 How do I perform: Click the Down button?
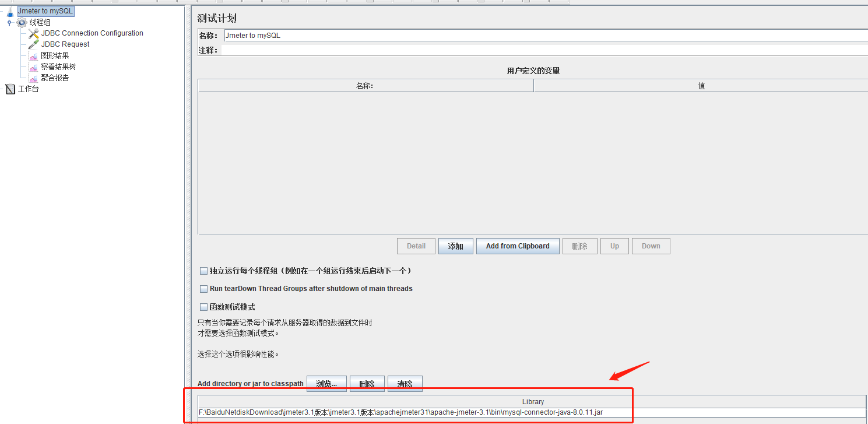[x=651, y=246]
